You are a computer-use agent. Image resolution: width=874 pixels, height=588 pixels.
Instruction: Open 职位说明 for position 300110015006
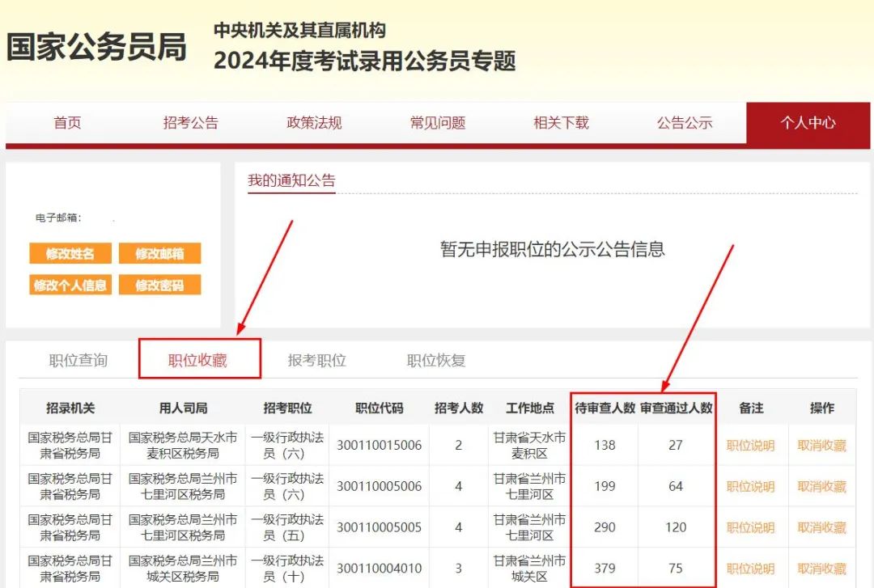[x=750, y=446]
